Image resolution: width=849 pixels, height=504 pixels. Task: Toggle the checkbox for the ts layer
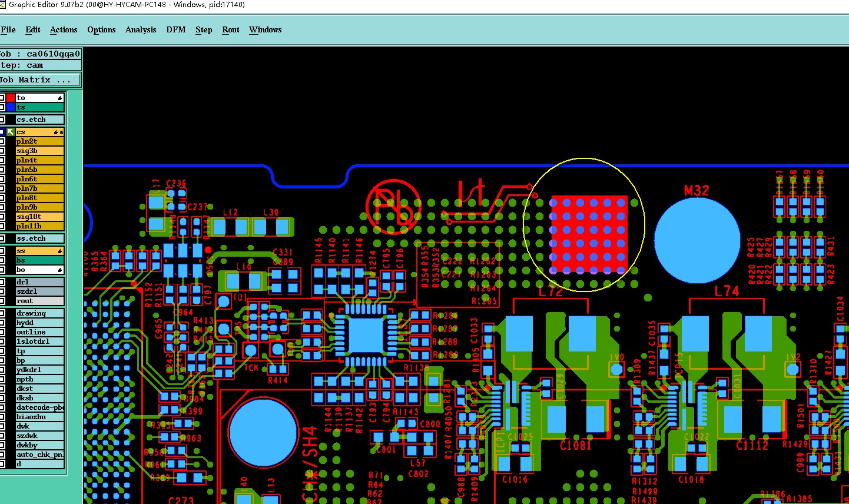pos(2,107)
